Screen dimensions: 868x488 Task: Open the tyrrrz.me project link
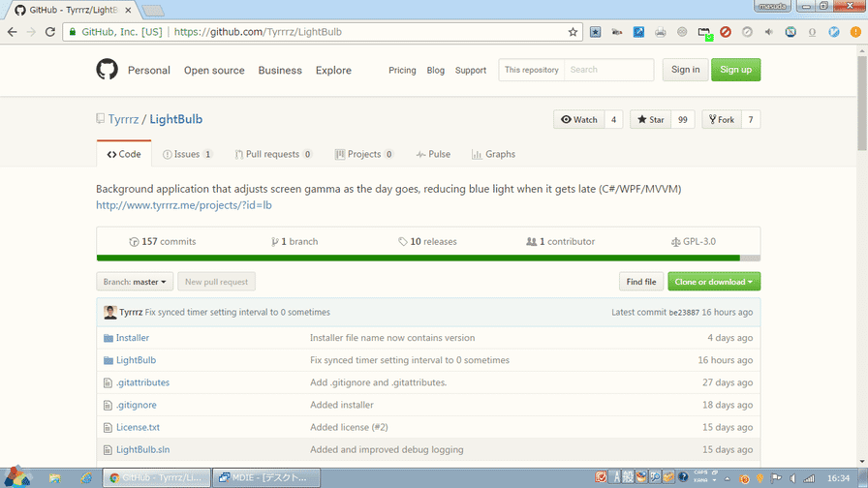point(184,205)
